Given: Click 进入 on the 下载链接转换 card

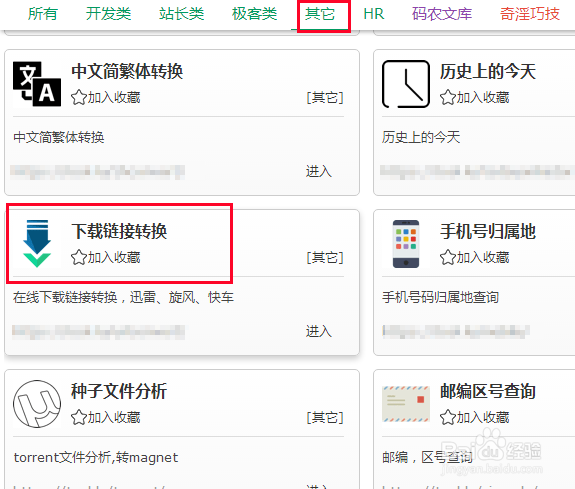Looking at the screenshot, I should [x=319, y=331].
